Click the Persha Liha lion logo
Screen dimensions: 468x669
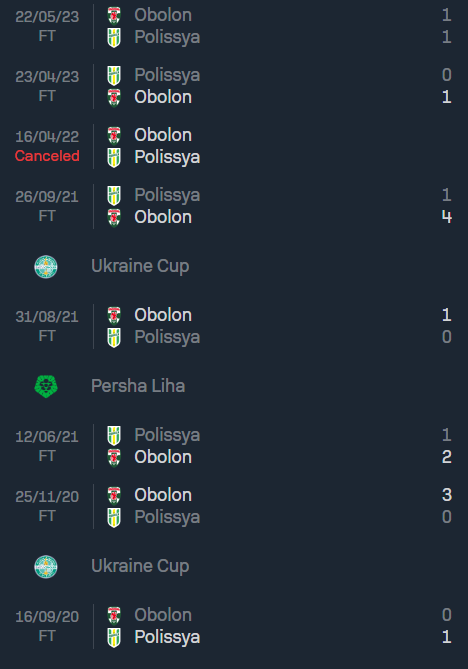click(x=46, y=387)
